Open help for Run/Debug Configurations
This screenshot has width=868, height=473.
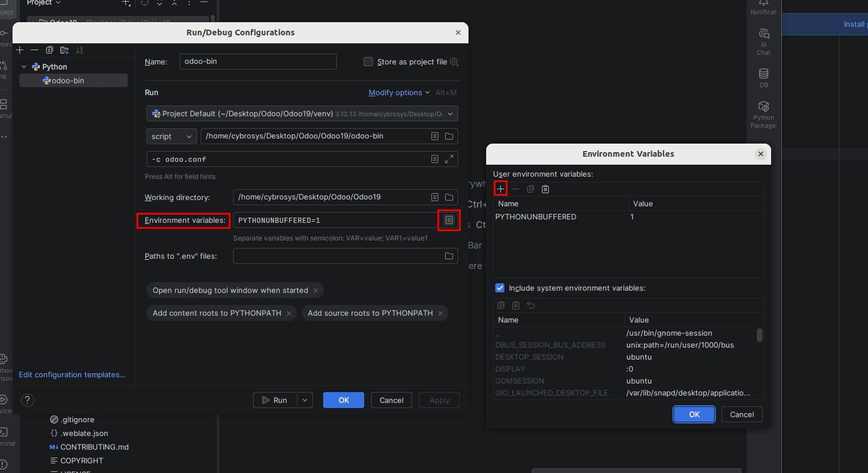pos(27,400)
